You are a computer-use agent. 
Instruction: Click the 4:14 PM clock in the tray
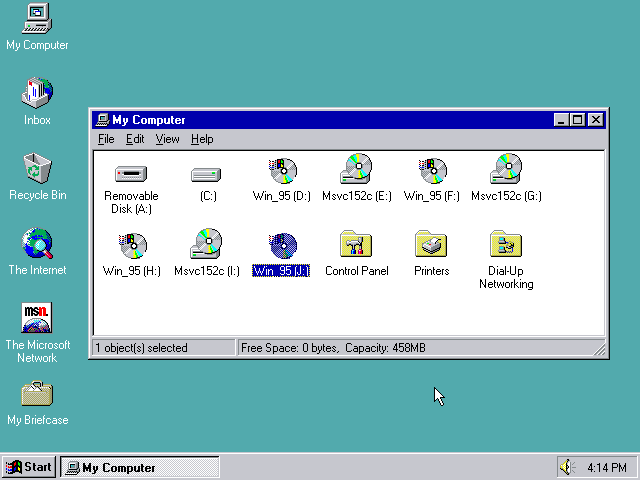click(607, 467)
